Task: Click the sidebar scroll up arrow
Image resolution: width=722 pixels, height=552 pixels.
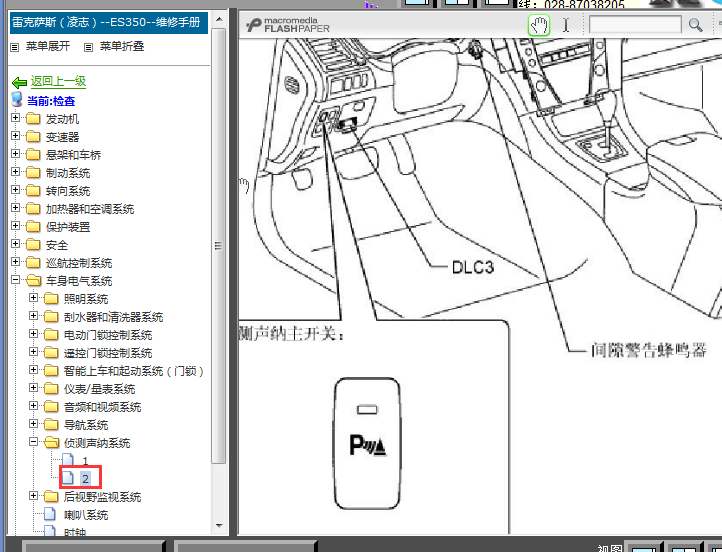Action: pos(219,19)
